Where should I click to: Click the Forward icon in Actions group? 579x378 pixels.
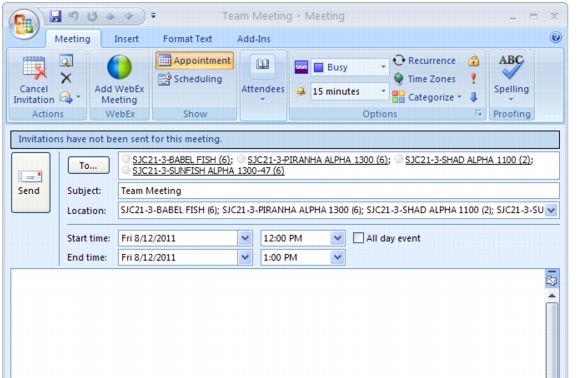[66, 97]
